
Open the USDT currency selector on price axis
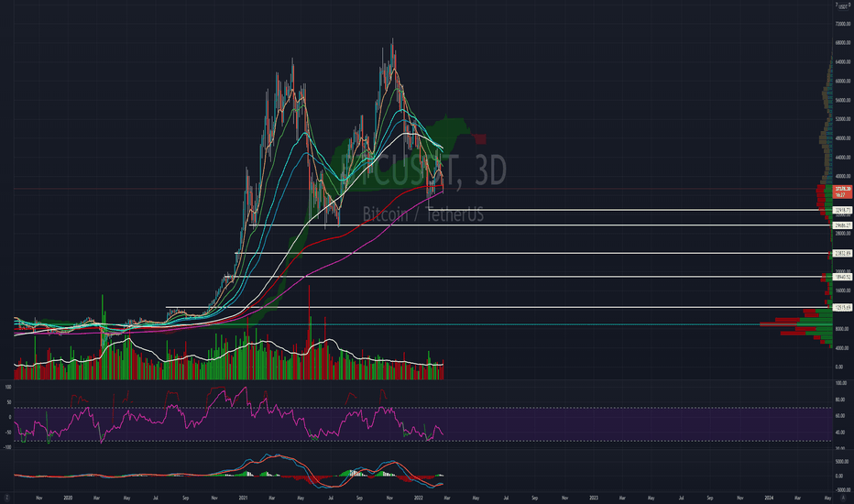coord(842,6)
